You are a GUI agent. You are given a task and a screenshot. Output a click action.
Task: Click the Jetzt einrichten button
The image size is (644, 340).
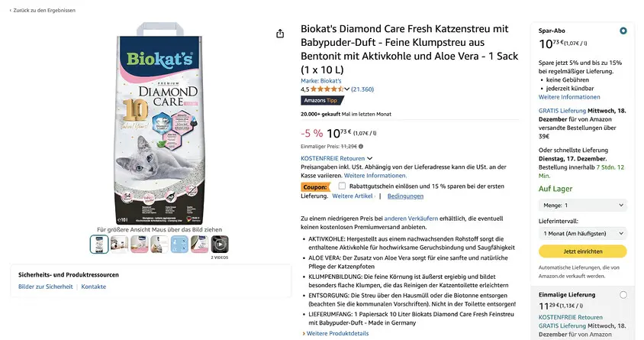(583, 251)
